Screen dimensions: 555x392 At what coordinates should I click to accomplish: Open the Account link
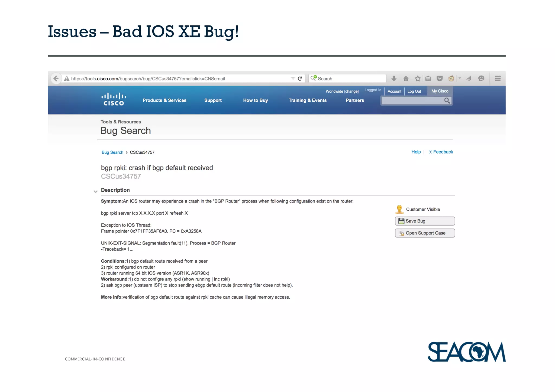394,92
